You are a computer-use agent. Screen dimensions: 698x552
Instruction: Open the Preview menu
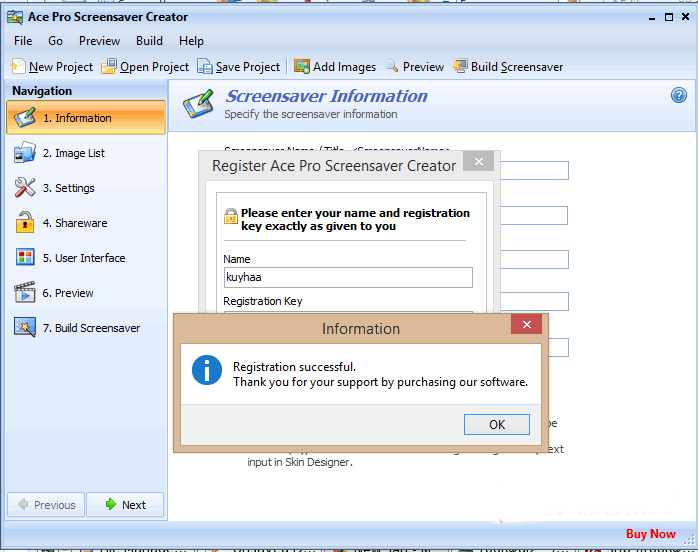point(99,41)
